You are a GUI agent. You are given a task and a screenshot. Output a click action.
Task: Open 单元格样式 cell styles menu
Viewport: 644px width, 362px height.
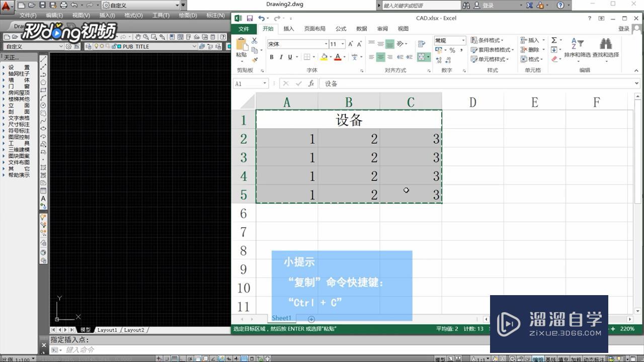(x=490, y=59)
